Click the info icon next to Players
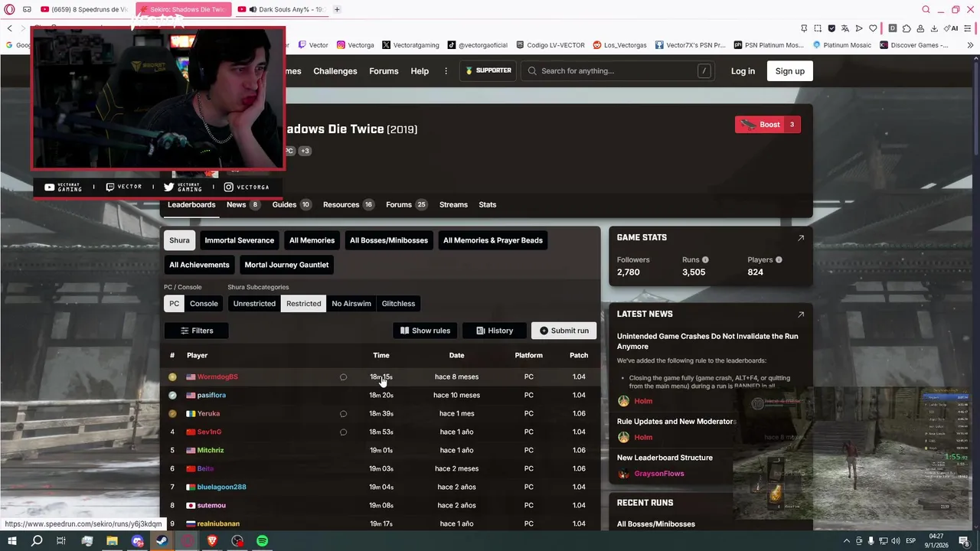The height and width of the screenshot is (551, 980). click(779, 260)
